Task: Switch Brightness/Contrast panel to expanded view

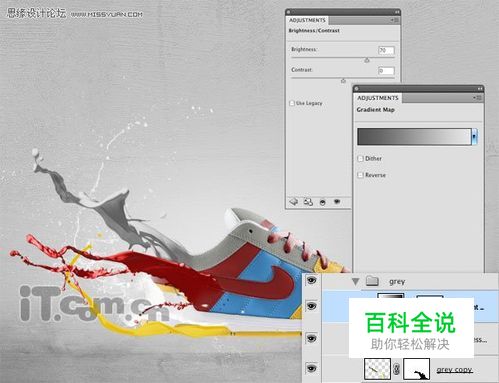Action: (x=308, y=202)
